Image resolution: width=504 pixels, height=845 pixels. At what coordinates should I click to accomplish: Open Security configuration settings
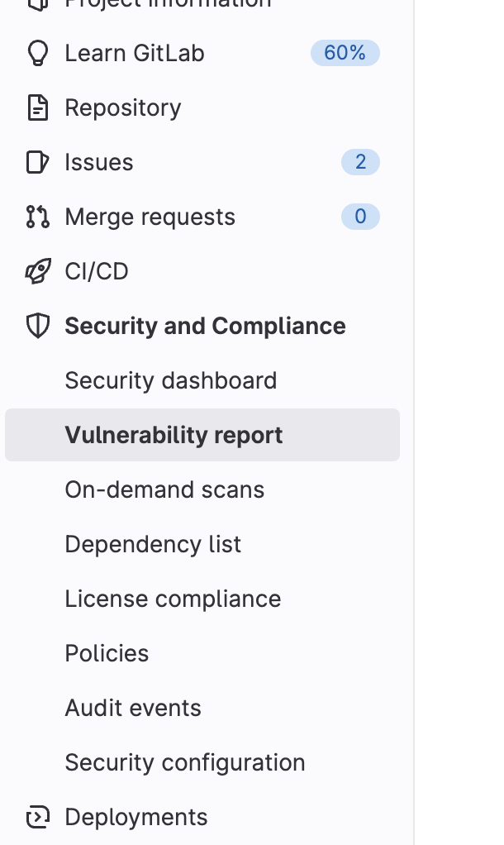coord(185,762)
